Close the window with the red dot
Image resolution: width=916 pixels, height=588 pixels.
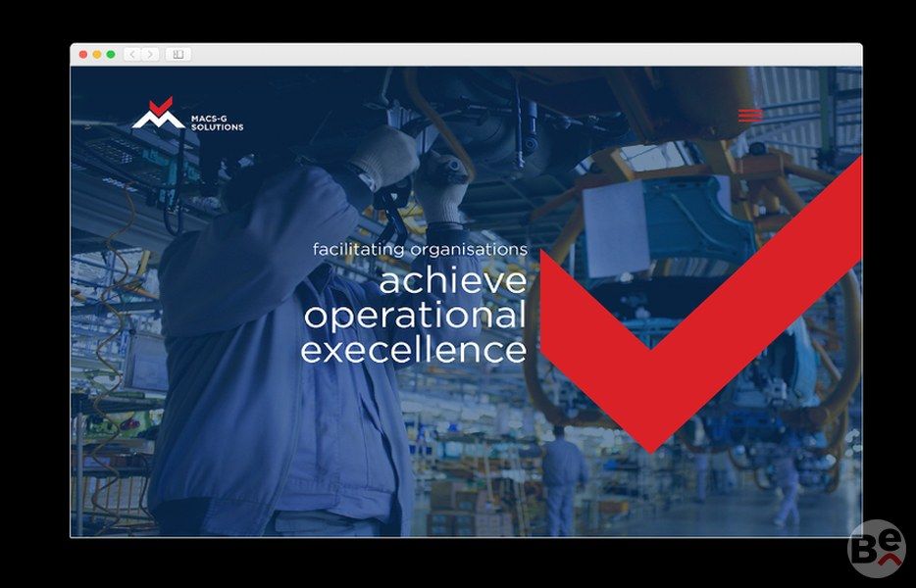click(x=83, y=55)
